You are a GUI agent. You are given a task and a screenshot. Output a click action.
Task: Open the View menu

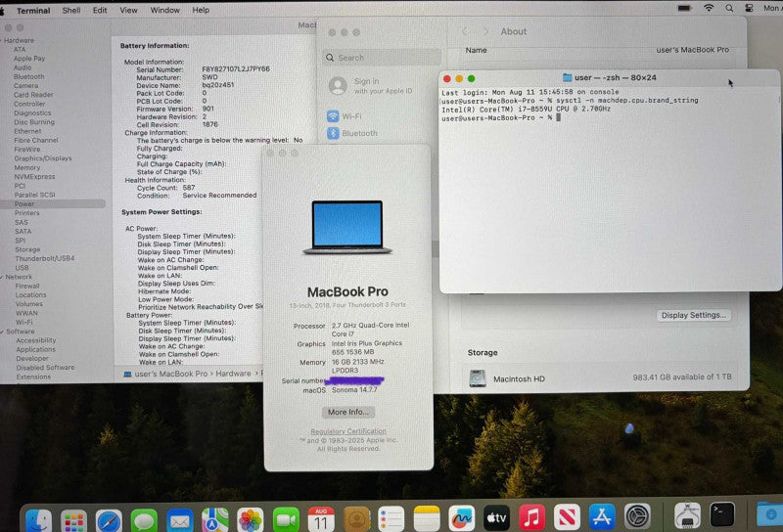pos(128,10)
